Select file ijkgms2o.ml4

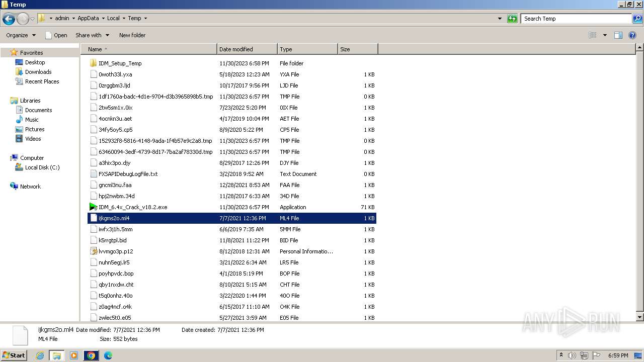click(x=232, y=218)
